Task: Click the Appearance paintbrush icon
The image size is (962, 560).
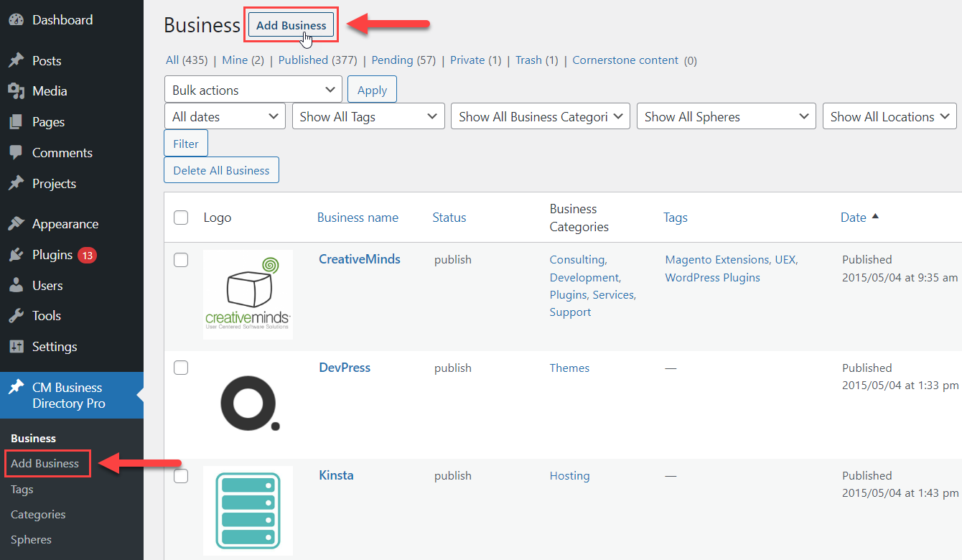Action: point(16,224)
